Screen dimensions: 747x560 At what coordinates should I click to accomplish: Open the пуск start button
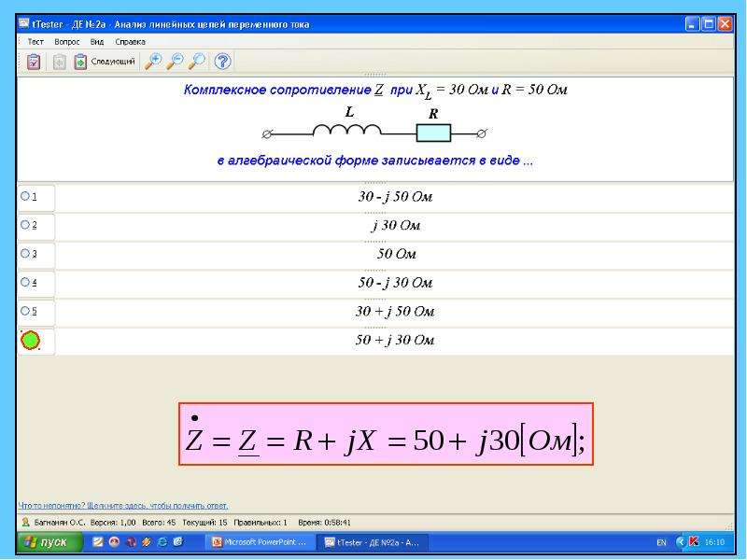pos(49,542)
